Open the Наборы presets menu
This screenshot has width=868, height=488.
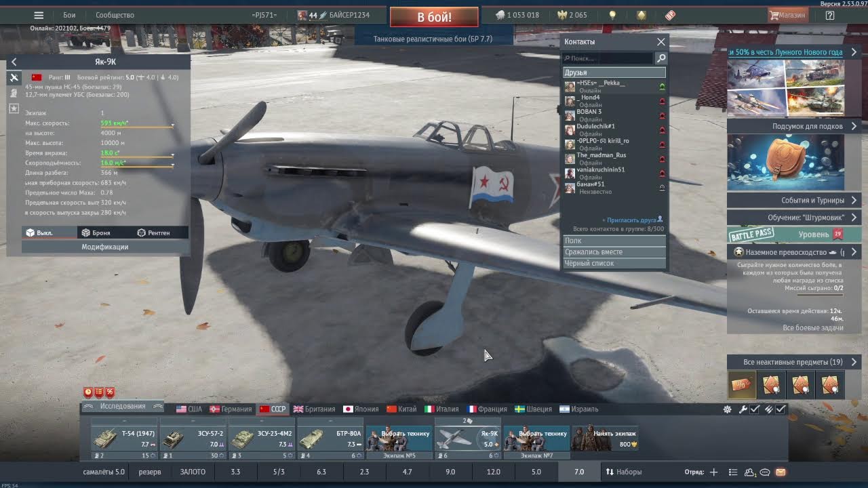[623, 472]
